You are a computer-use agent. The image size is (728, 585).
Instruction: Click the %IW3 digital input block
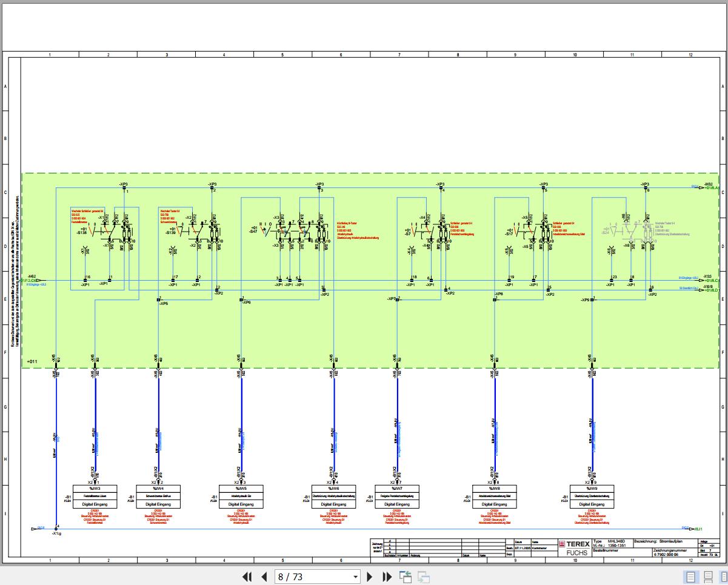[x=95, y=496]
